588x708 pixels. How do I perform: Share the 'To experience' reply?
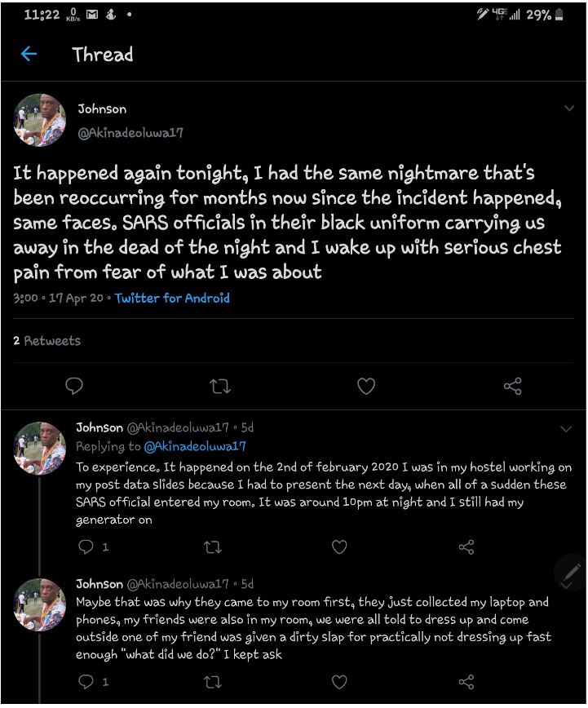(466, 547)
